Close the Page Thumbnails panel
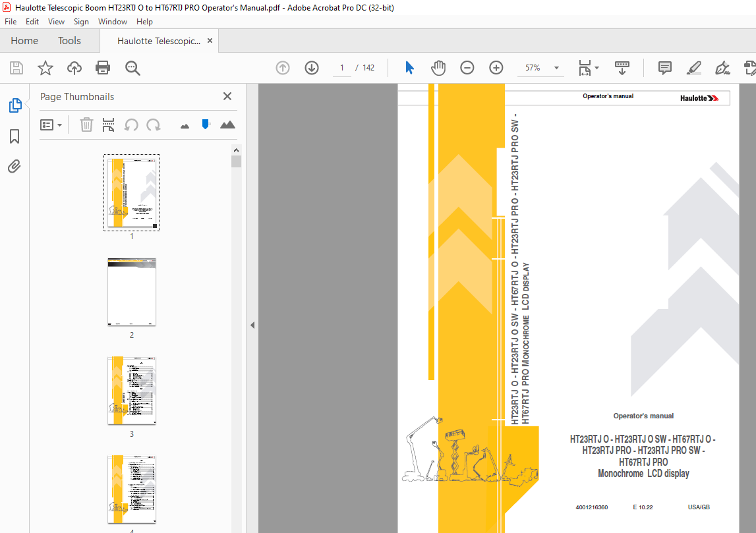This screenshot has width=756, height=533. 227,96
